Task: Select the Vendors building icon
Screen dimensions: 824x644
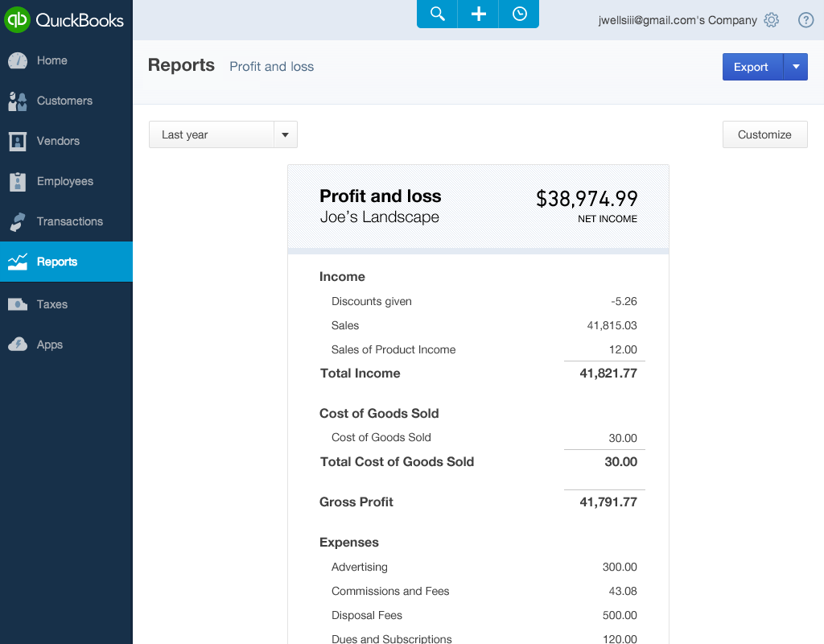Action: 18,141
